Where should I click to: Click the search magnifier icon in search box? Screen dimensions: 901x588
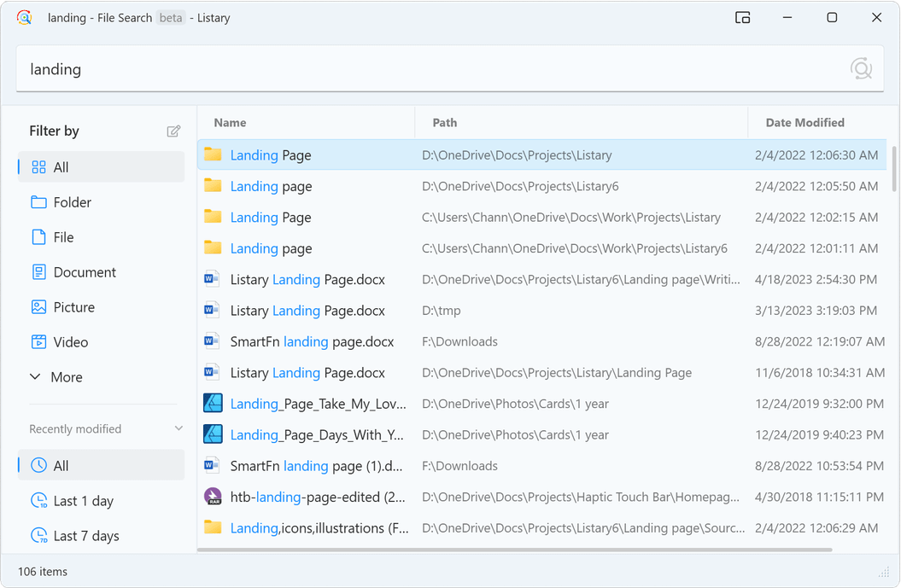(861, 69)
